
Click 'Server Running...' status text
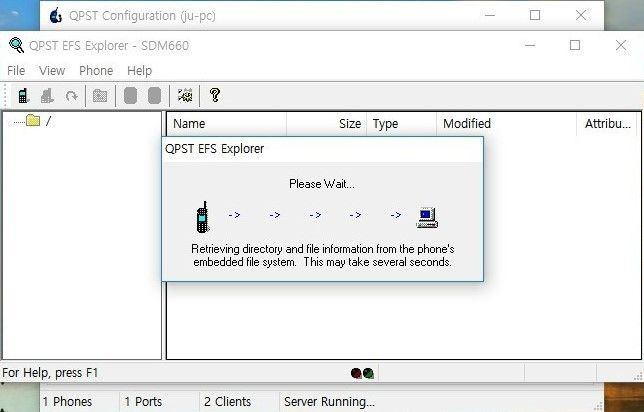(x=329, y=401)
